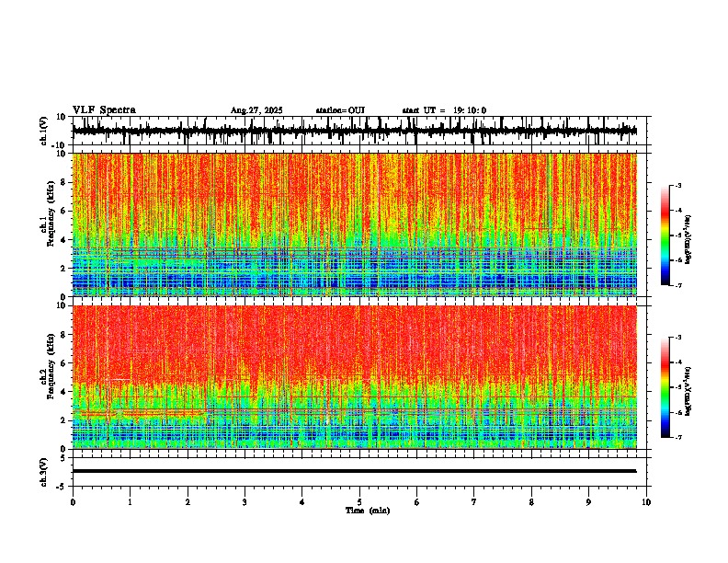Click the "Time (min)" x-axis label
Viewport: 728px width, 563px height.
(368, 511)
